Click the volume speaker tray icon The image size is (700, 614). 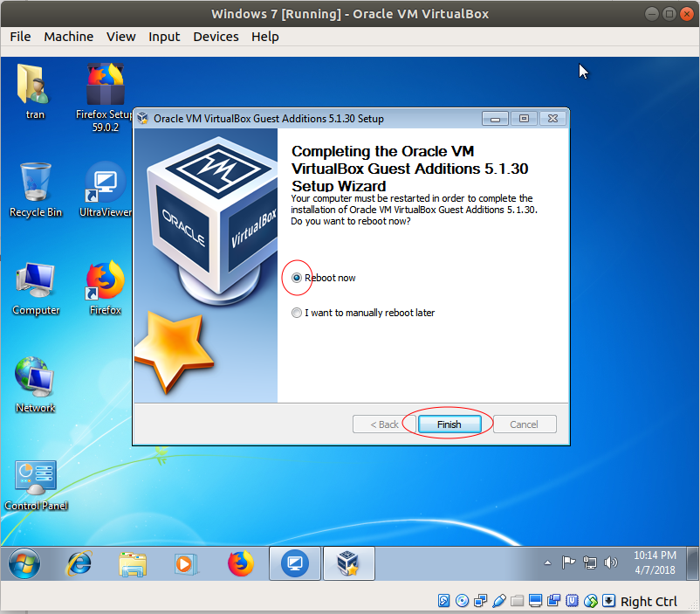tap(610, 562)
